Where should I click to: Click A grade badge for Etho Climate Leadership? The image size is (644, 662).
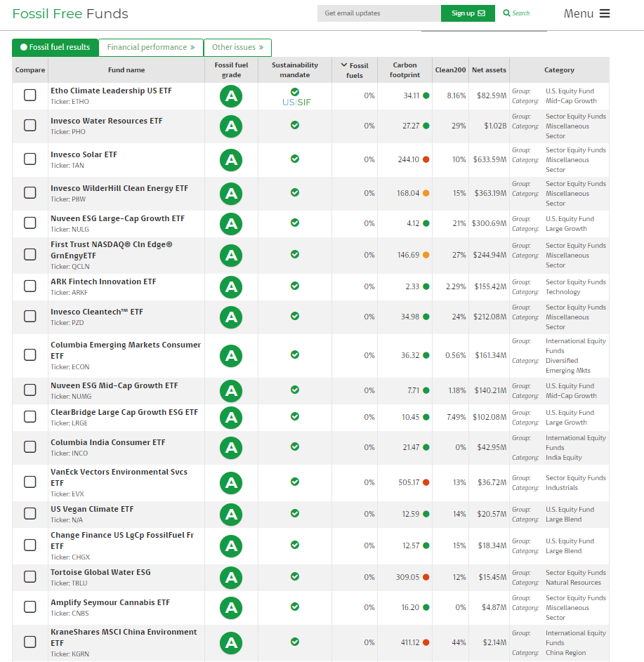click(x=231, y=96)
